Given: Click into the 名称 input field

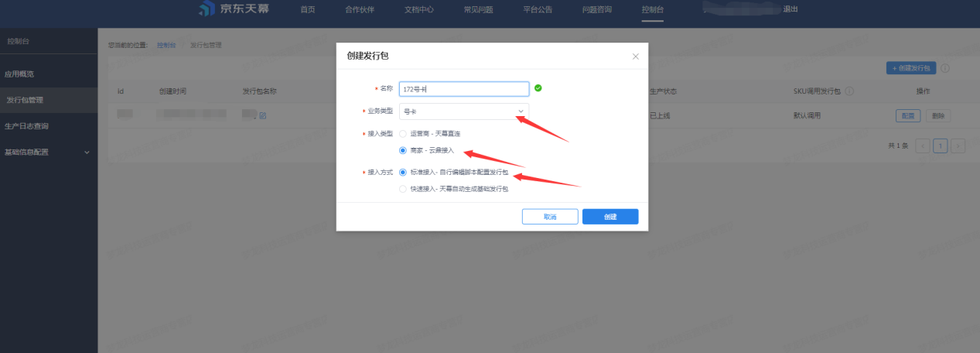Looking at the screenshot, I should 464,89.
